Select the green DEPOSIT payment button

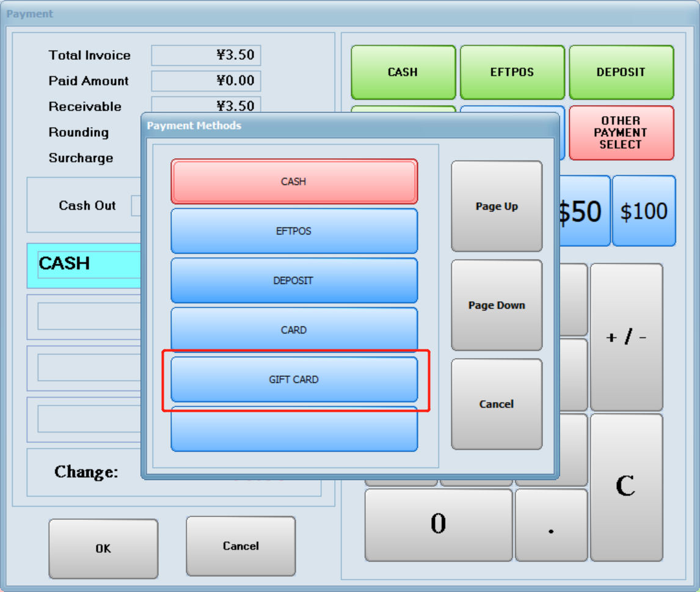click(621, 71)
